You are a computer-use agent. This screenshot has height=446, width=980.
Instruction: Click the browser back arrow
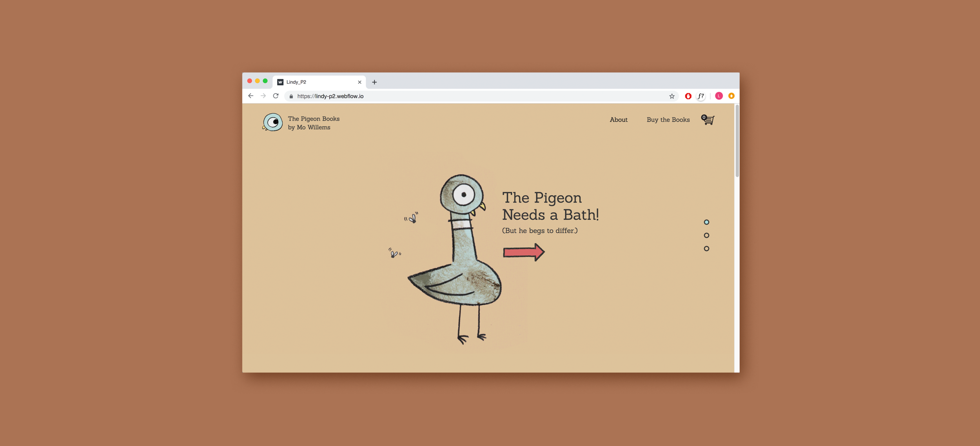pyautogui.click(x=250, y=96)
